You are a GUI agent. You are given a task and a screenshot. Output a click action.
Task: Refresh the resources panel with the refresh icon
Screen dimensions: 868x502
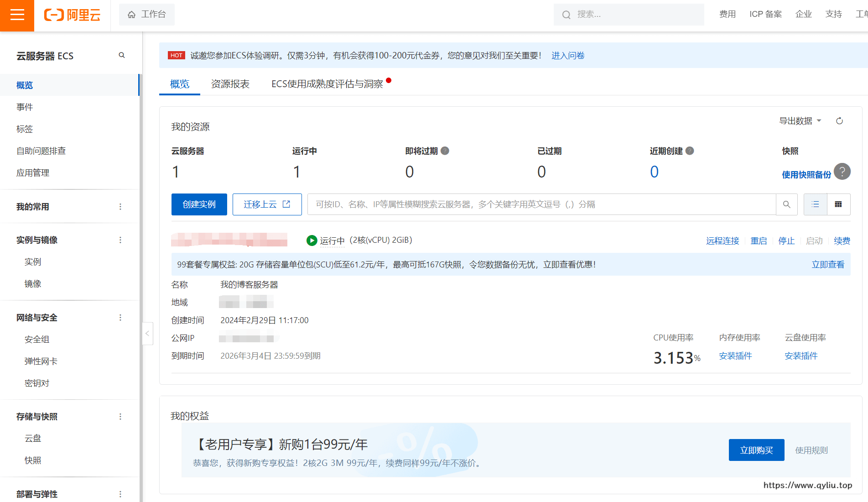click(839, 121)
